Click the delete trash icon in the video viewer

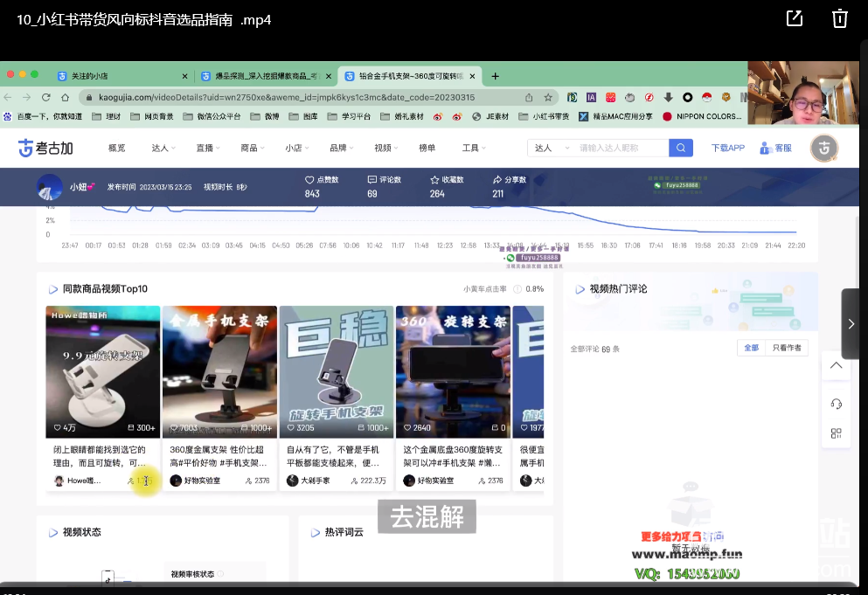point(839,19)
